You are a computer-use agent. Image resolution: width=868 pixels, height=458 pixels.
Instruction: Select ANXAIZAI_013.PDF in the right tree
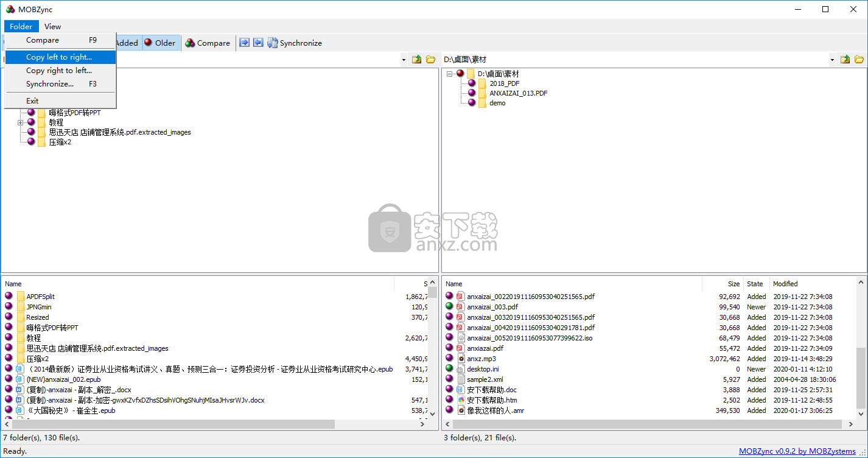pos(518,93)
